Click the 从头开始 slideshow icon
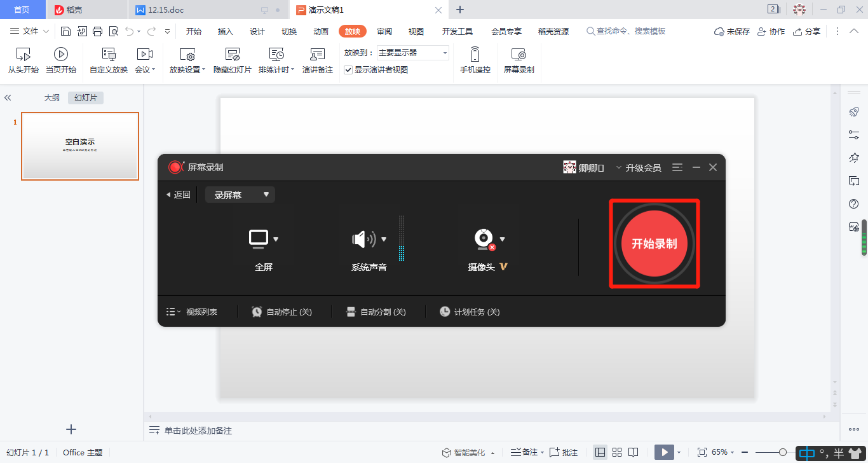The width and height of the screenshot is (868, 463). pos(23,55)
